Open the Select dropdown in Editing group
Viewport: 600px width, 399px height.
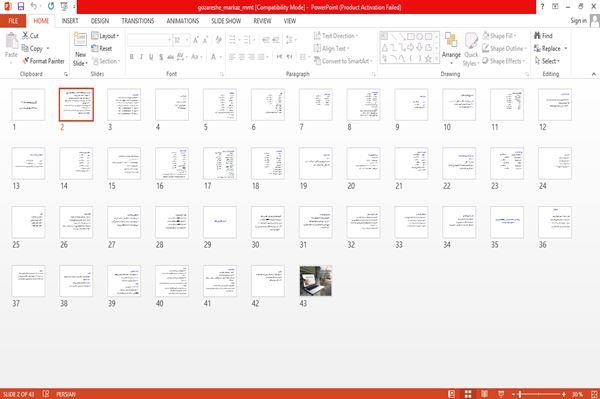547,61
